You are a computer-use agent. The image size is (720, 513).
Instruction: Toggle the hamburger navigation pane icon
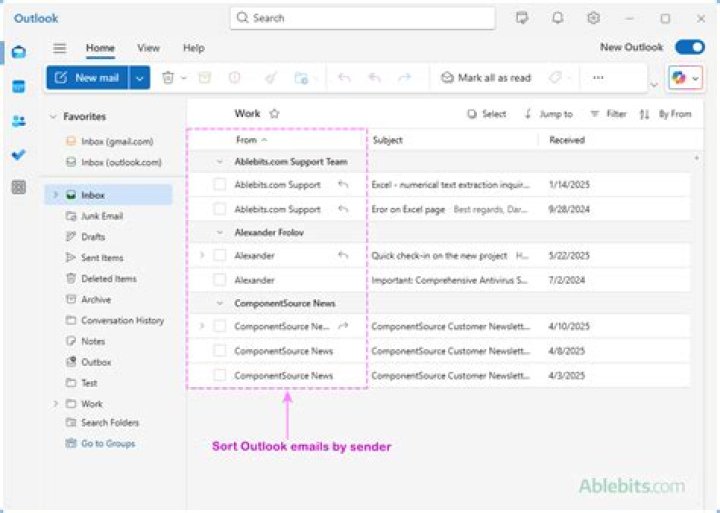60,48
